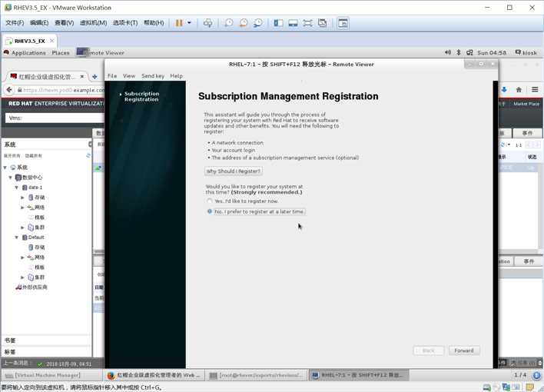
Task: Expand 集群 under Default
Action: pos(22,277)
